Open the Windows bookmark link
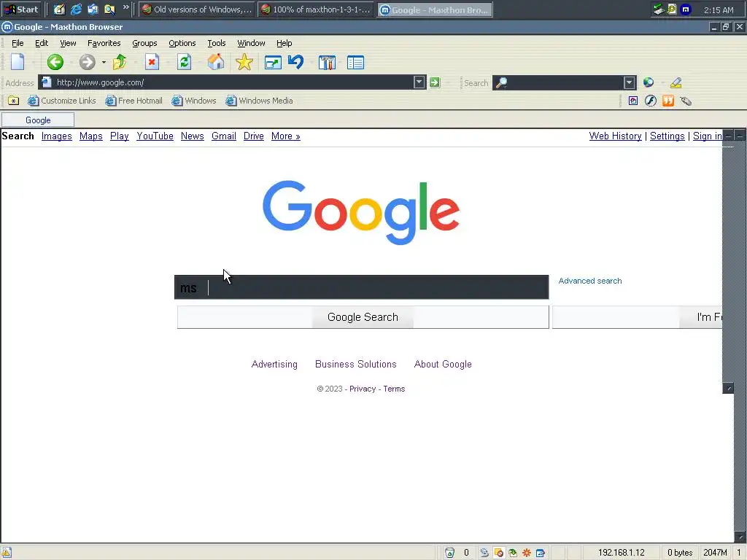Screen dimensions: 747x560 pyautogui.click(x=194, y=101)
